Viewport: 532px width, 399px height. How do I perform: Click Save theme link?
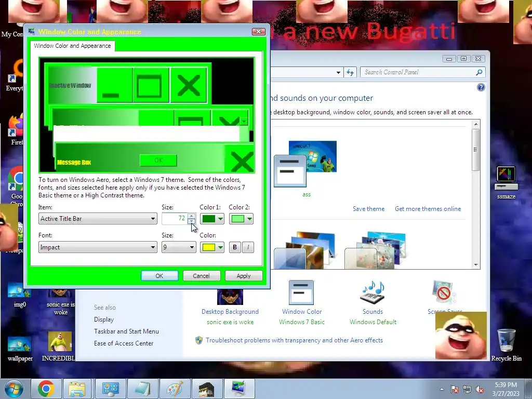pyautogui.click(x=368, y=209)
